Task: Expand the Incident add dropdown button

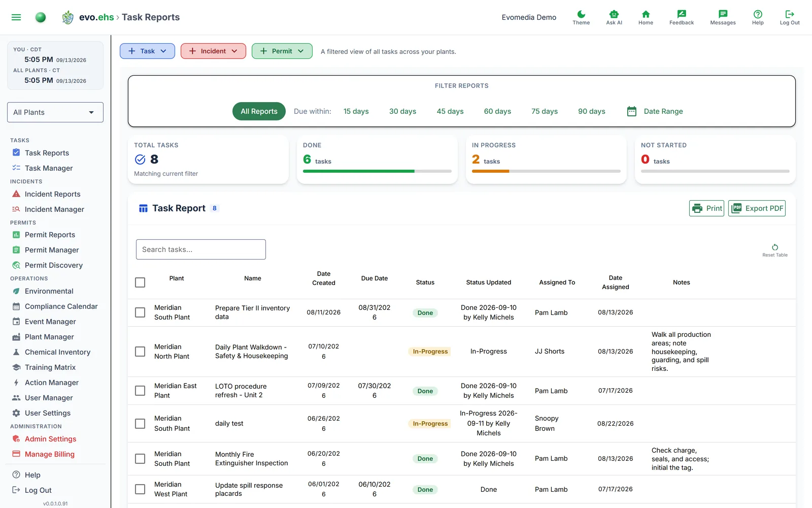Action: pyautogui.click(x=213, y=51)
